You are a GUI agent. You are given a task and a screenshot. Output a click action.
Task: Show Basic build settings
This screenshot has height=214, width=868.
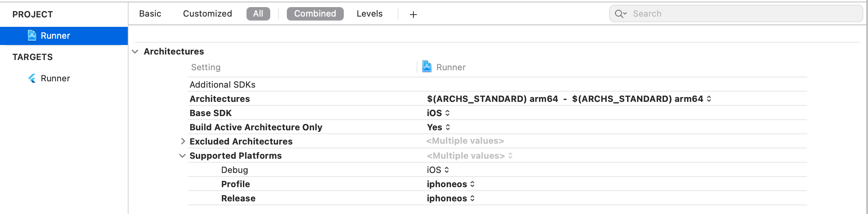click(150, 14)
